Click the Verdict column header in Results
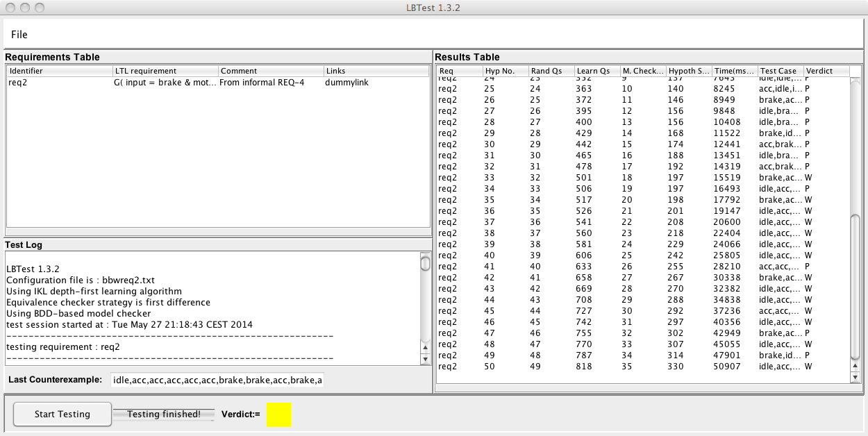 825,71
